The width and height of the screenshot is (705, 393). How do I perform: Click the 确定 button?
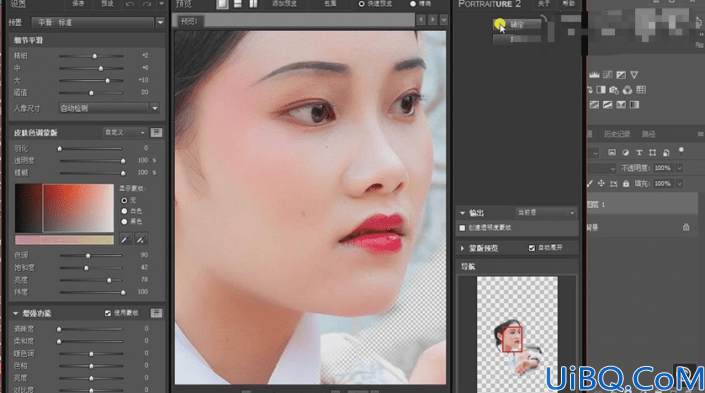(x=517, y=25)
